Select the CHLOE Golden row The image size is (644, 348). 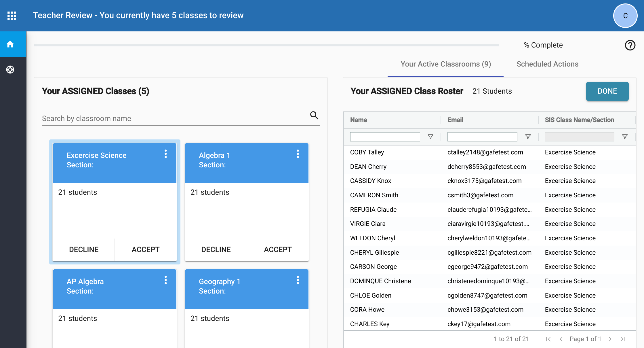point(489,296)
